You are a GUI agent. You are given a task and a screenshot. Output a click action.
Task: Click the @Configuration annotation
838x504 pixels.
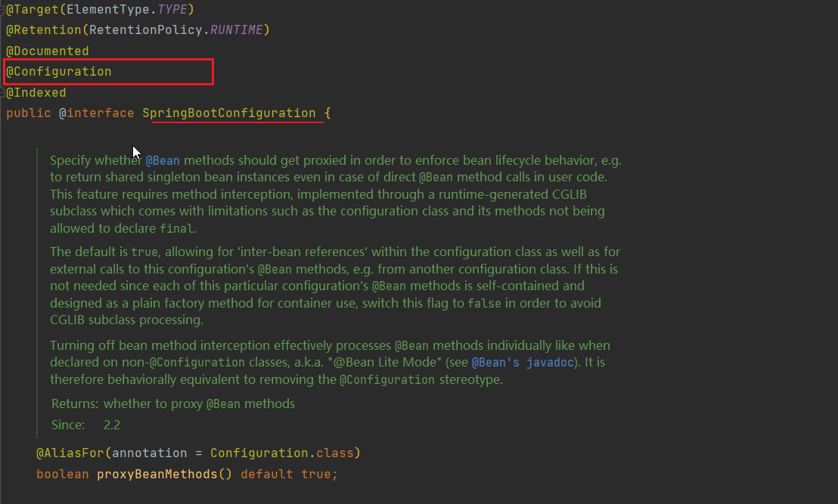[x=59, y=72]
